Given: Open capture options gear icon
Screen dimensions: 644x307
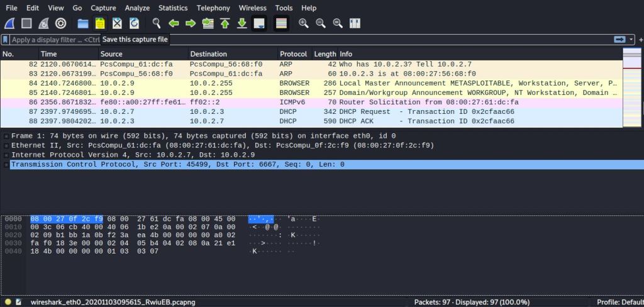Looking at the screenshot, I should 60,23.
